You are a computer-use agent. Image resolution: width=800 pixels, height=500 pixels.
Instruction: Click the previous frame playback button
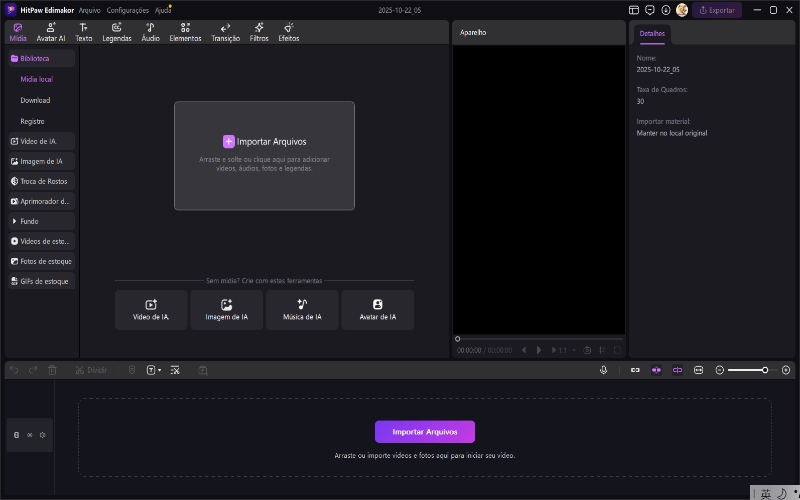[524, 350]
